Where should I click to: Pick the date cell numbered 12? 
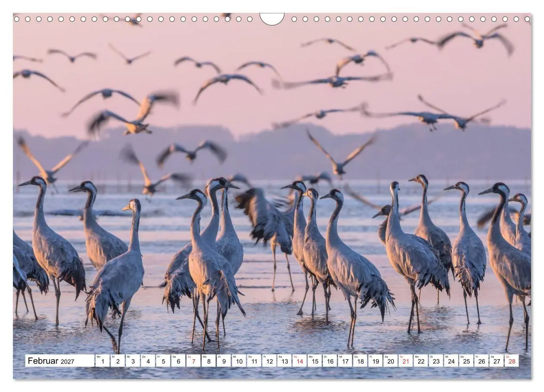click(269, 361)
